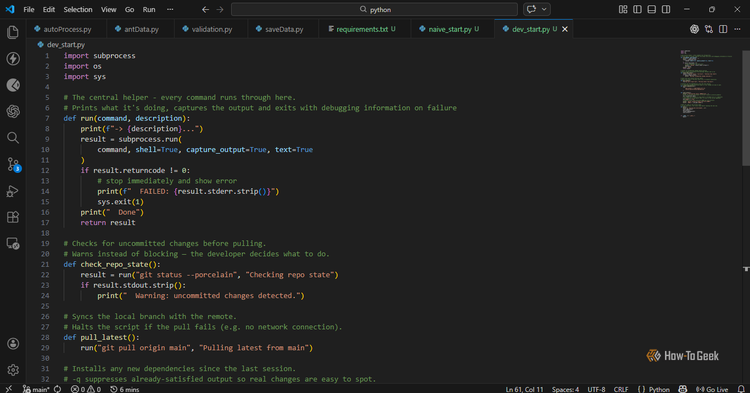Open the Selection menu
This screenshot has width=750, height=393.
coord(78,9)
